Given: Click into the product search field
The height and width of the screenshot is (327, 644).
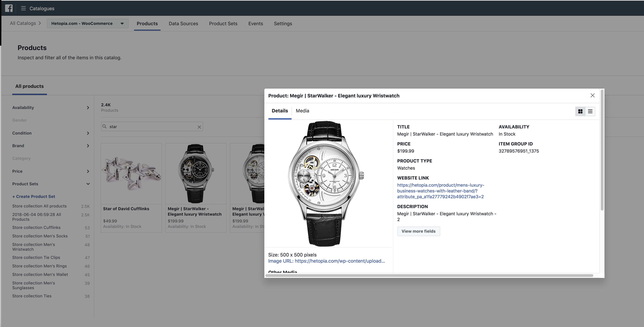Looking at the screenshot, I should pos(152,127).
